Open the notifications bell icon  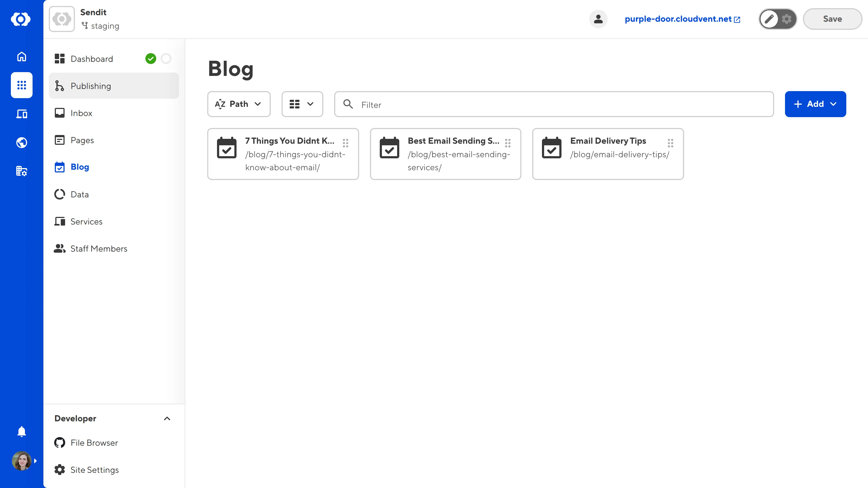21,431
